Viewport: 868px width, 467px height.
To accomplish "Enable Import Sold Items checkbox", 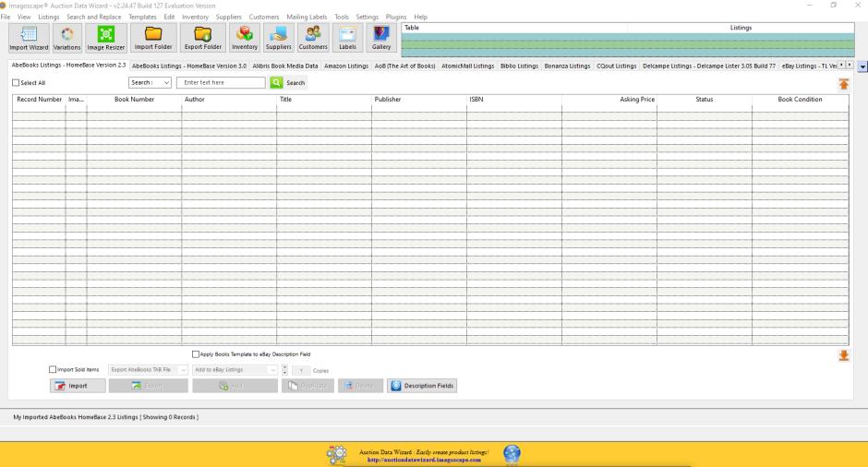I will (x=53, y=370).
